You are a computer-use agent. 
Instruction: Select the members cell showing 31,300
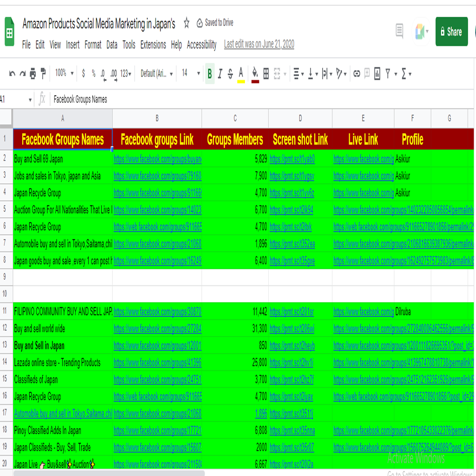tap(235, 329)
